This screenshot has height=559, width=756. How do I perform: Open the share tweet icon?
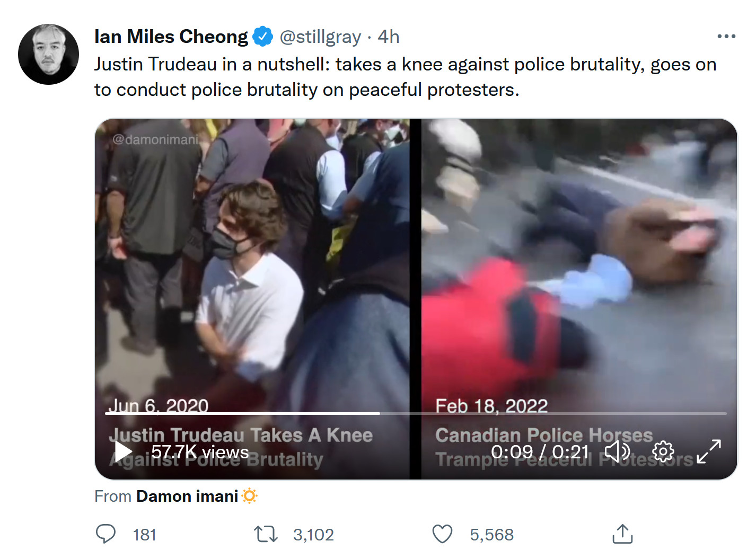click(x=622, y=534)
